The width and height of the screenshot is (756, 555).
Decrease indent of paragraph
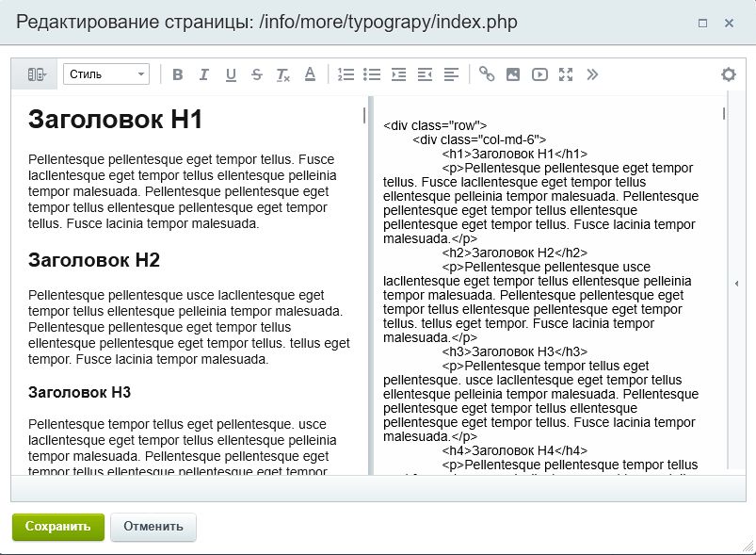425,74
